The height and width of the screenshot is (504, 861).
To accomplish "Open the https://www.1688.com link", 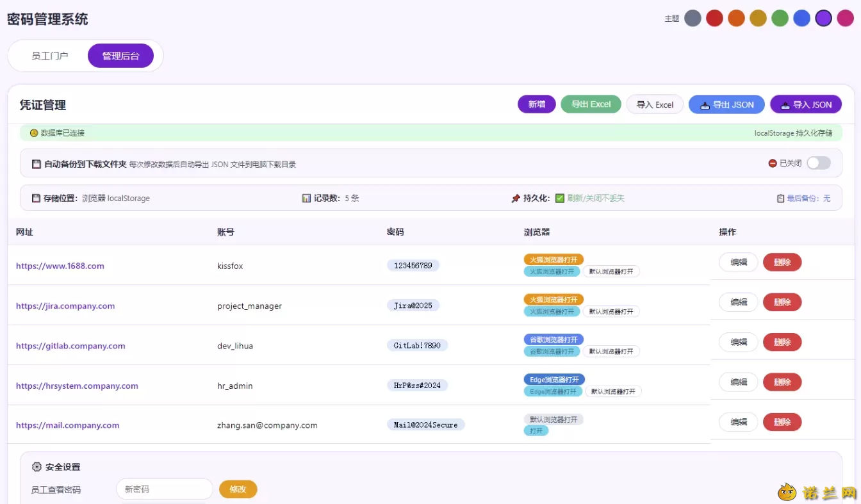I will 60,266.
